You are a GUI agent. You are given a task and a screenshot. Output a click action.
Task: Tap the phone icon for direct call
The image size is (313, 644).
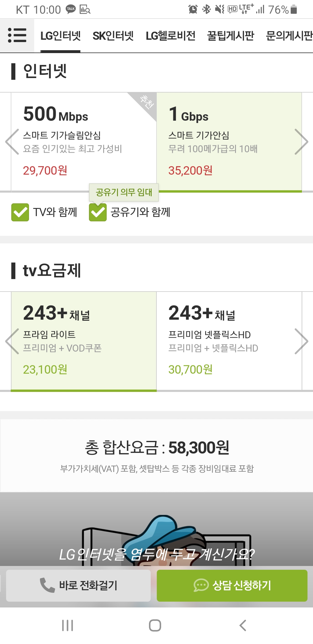pyautogui.click(x=47, y=585)
